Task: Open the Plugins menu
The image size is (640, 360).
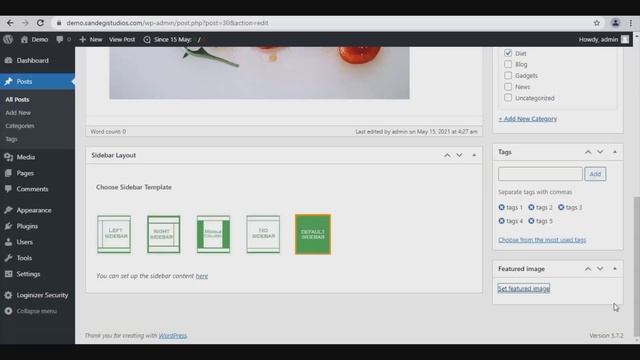Action: click(x=27, y=226)
